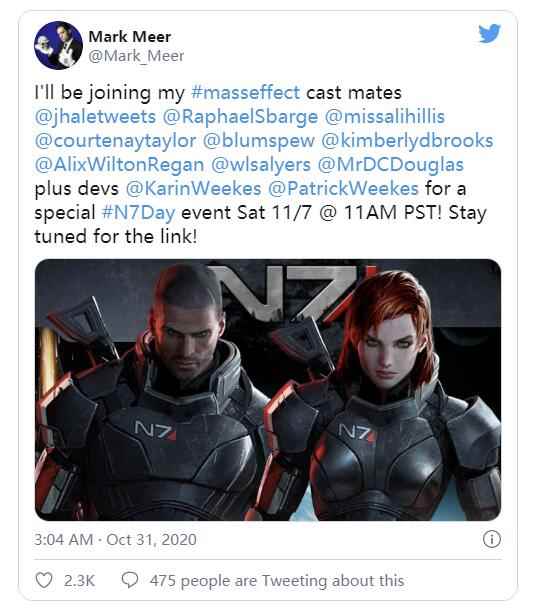The image size is (535, 610).
Task: Like the tweet with the heart icon
Action: click(44, 580)
